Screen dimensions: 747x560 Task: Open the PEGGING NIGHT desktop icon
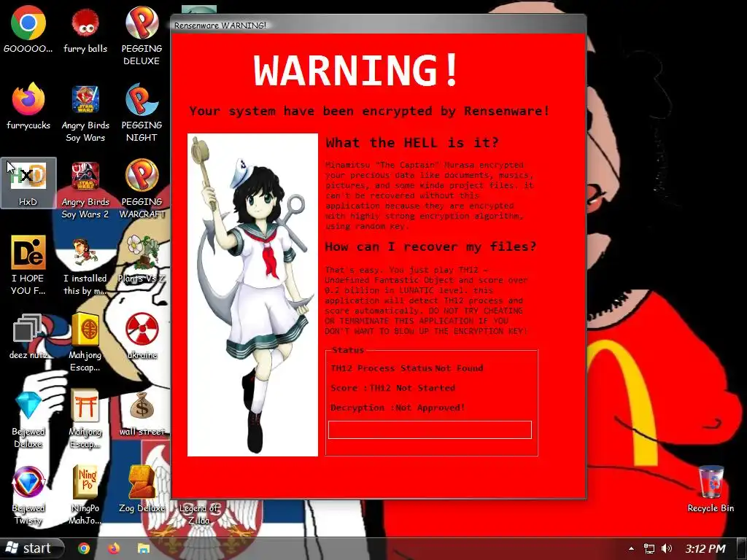(142, 113)
